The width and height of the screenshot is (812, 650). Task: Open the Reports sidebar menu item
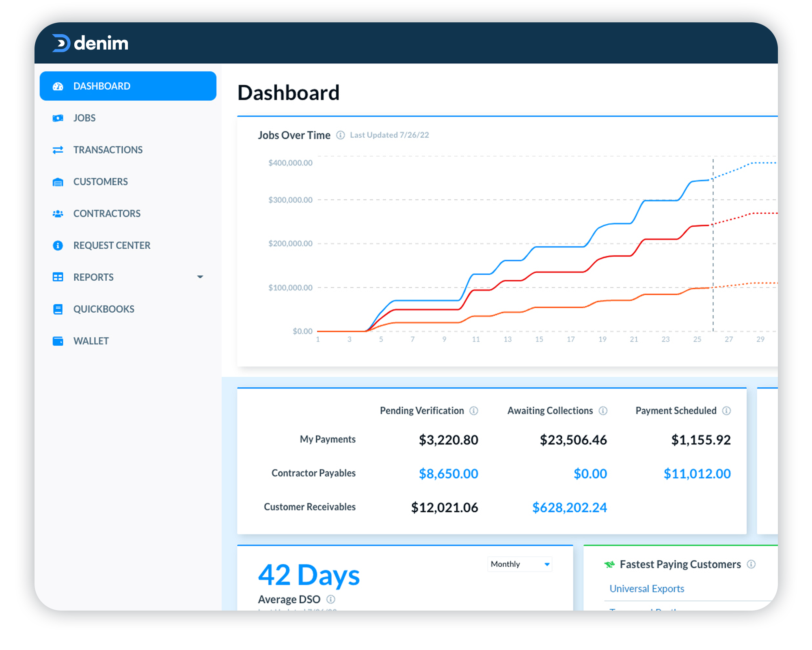(93, 277)
